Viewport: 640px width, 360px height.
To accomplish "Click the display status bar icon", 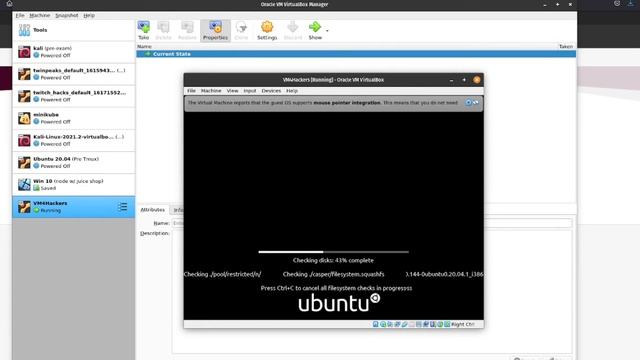I will (419, 324).
